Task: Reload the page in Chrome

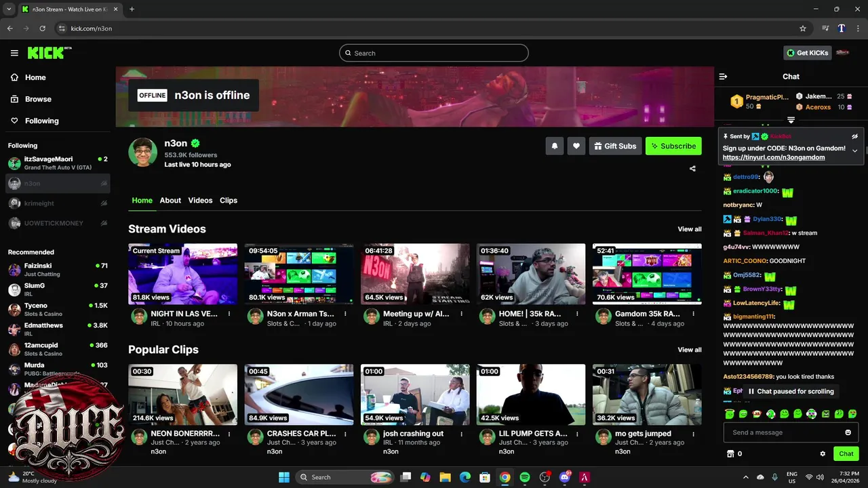Action: click(x=42, y=28)
